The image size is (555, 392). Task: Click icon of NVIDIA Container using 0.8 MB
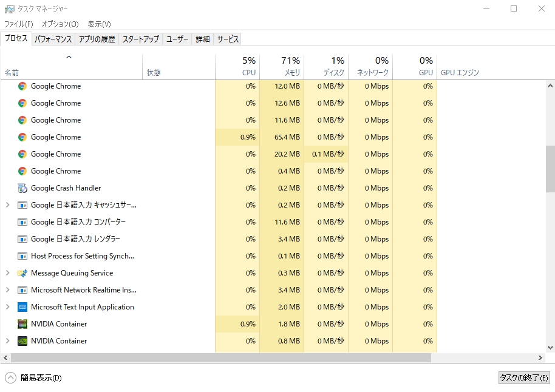pos(22,341)
